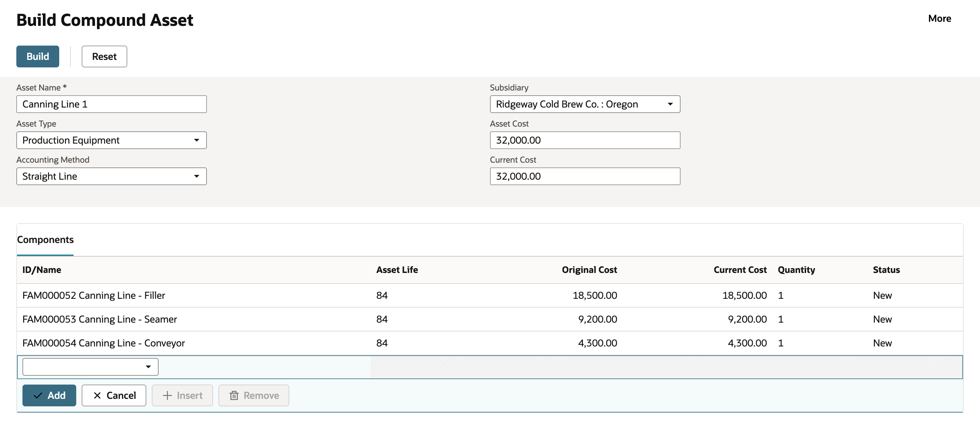This screenshot has width=980, height=422.
Task: Click the Reset button
Action: 104,56
